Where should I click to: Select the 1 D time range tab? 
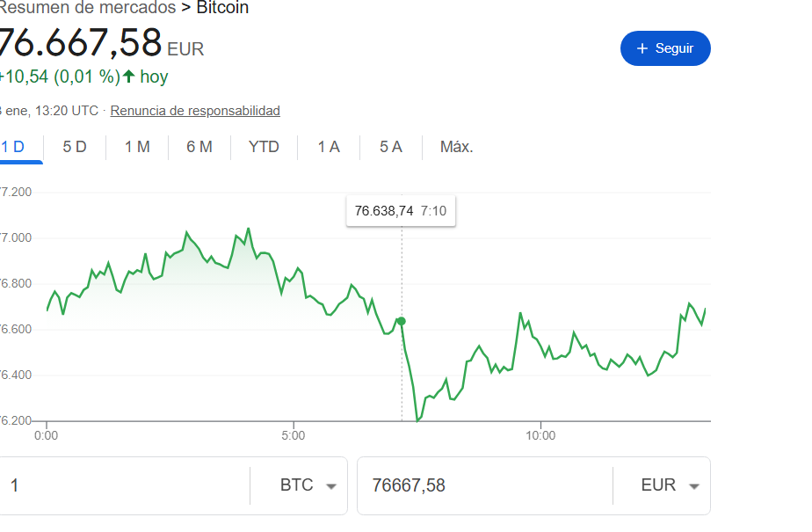pos(13,147)
